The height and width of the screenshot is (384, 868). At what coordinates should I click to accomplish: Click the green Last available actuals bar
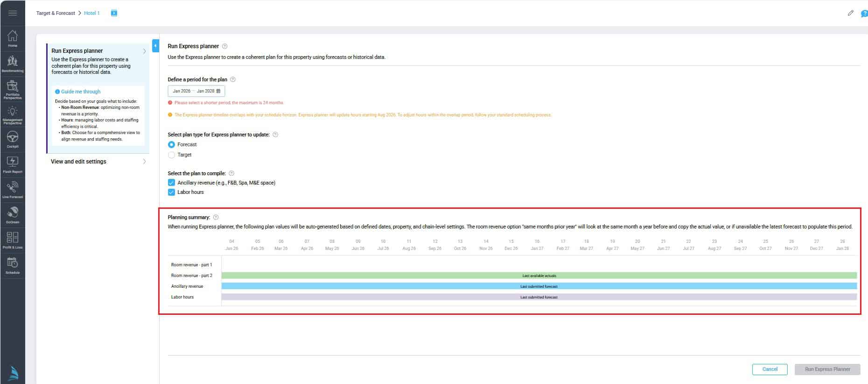point(539,276)
